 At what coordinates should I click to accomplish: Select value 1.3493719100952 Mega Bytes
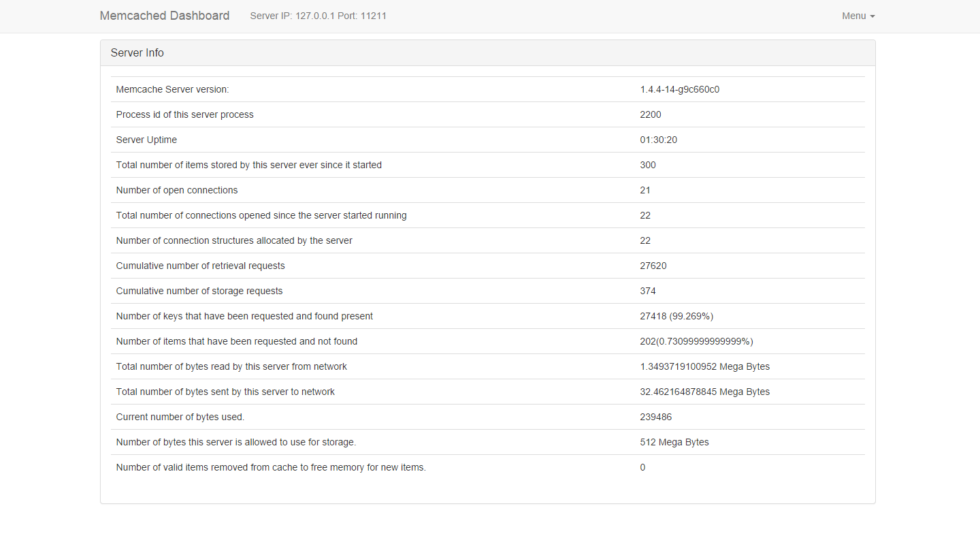click(705, 366)
